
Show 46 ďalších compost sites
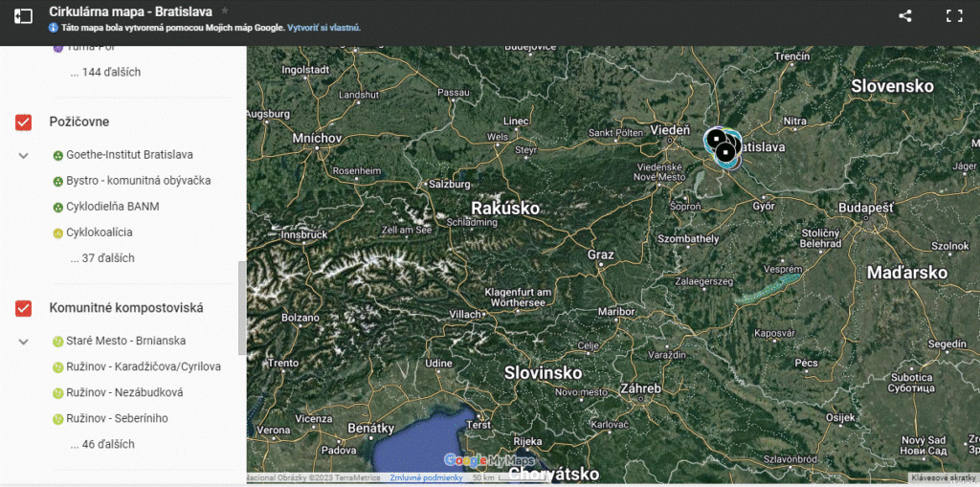[102, 445]
